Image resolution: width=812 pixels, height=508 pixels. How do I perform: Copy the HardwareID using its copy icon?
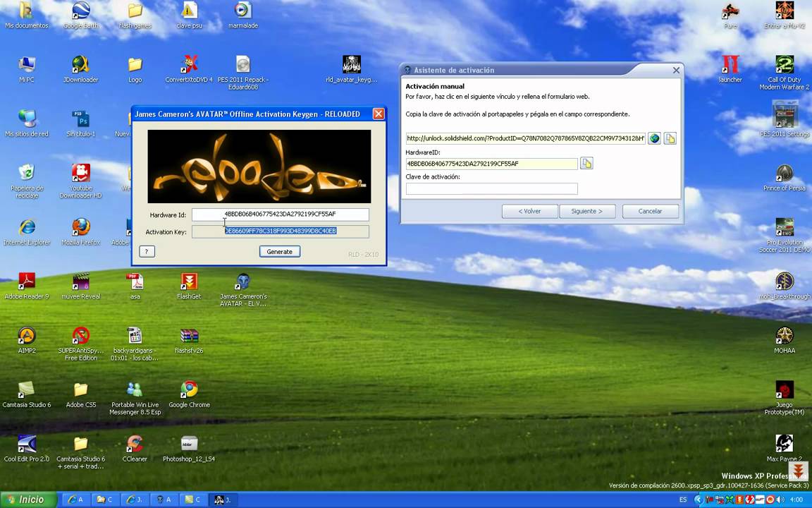[x=586, y=163]
